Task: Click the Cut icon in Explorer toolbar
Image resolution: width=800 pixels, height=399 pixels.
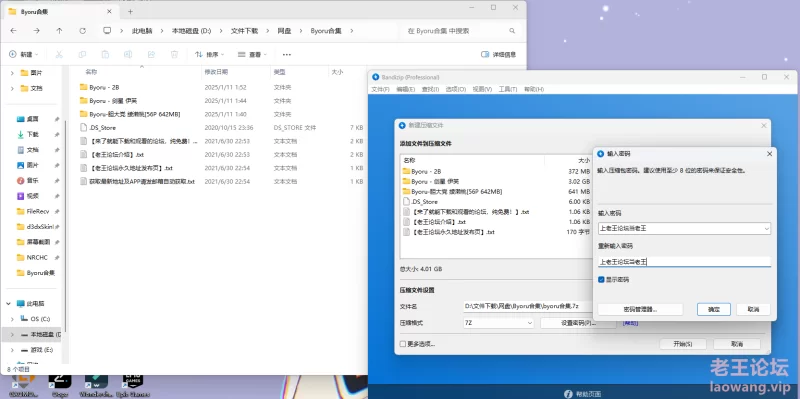Action: [59, 54]
